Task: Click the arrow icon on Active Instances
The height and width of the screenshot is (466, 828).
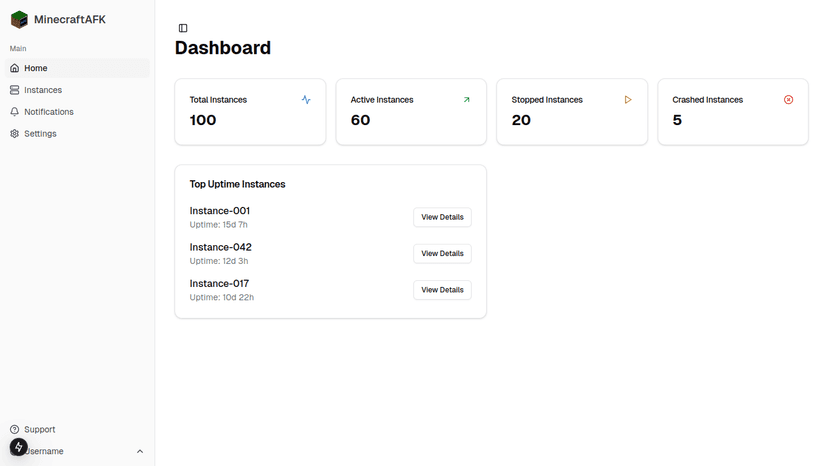Action: (467, 100)
